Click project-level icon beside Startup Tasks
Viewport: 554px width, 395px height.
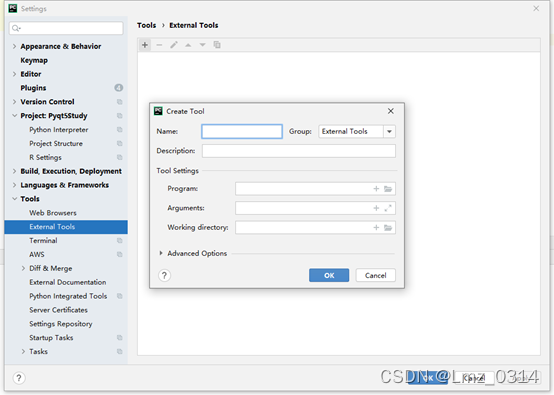[x=120, y=338]
